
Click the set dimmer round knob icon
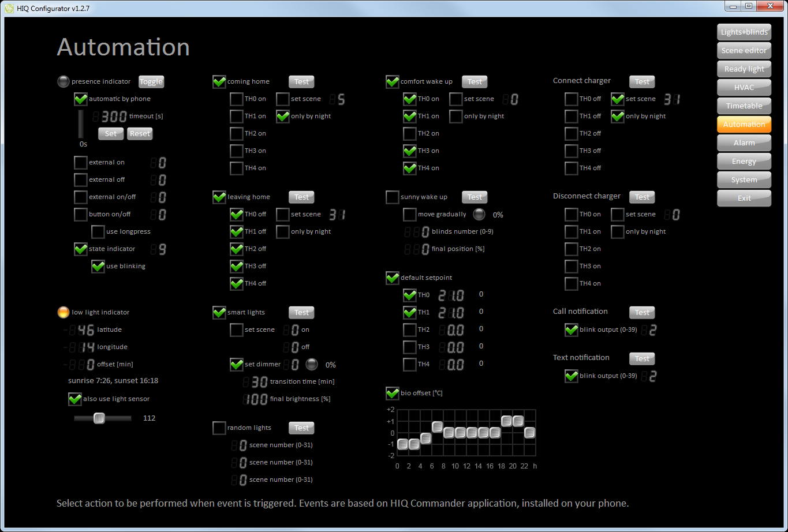[312, 364]
